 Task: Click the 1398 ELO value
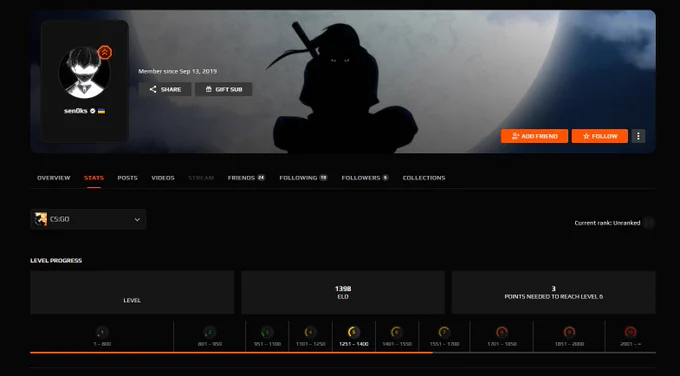click(x=343, y=289)
